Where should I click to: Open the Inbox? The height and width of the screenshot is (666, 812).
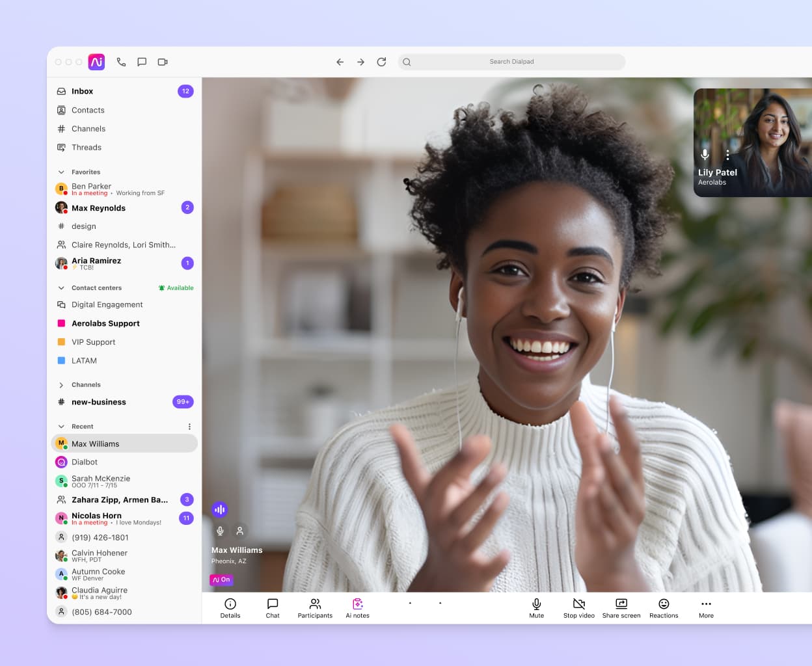(82, 92)
